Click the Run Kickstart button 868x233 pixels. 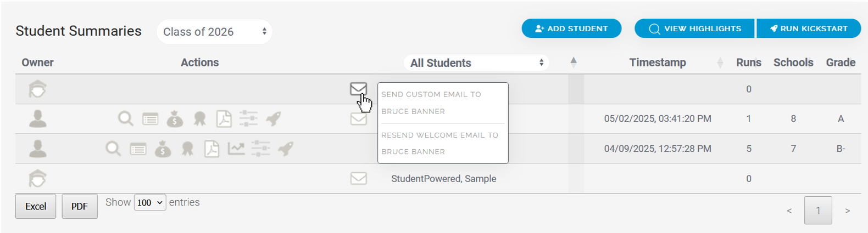pyautogui.click(x=808, y=29)
